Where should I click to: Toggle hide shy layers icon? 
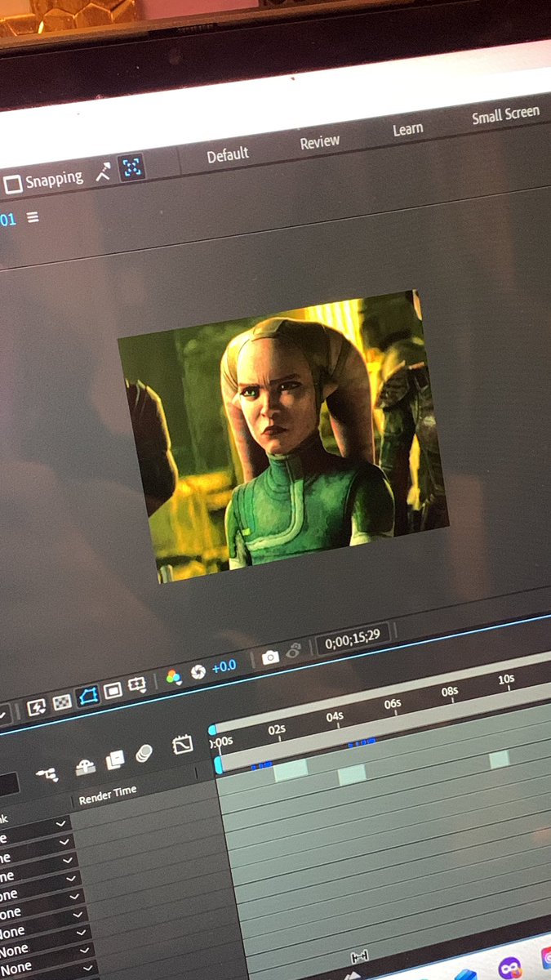[85, 767]
